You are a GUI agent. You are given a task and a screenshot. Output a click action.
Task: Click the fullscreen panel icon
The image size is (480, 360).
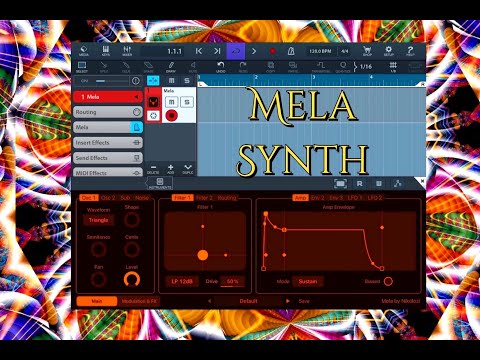click(340, 183)
